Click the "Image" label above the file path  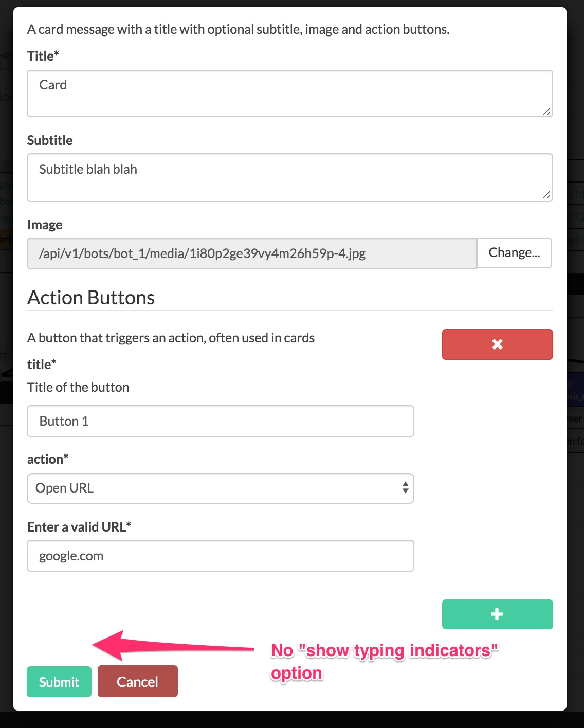click(45, 225)
